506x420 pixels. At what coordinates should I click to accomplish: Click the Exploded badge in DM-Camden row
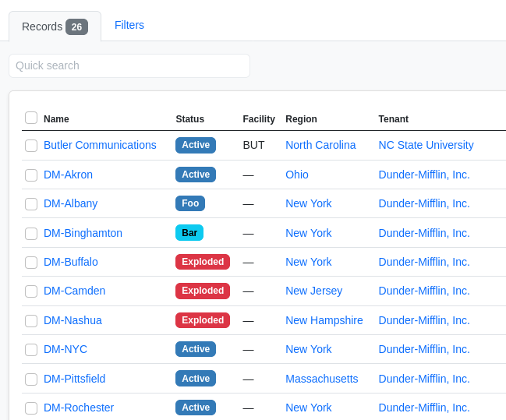203,291
